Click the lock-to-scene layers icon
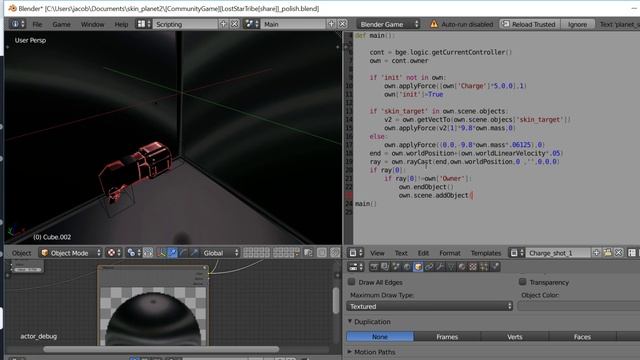This screenshot has height=360, width=640. click(308, 253)
